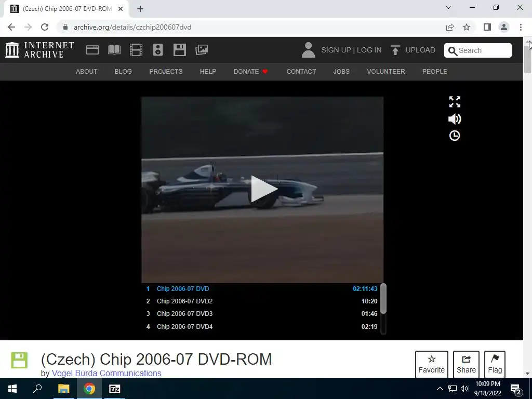Screen dimensions: 532x399
Task: View site information lock icon
Action: pyautogui.click(x=65, y=27)
